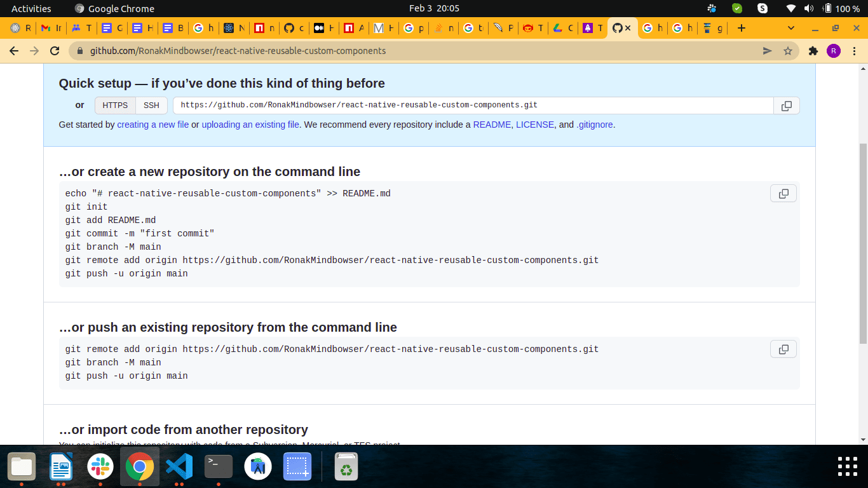Copy the push existing repository commands

click(783, 349)
